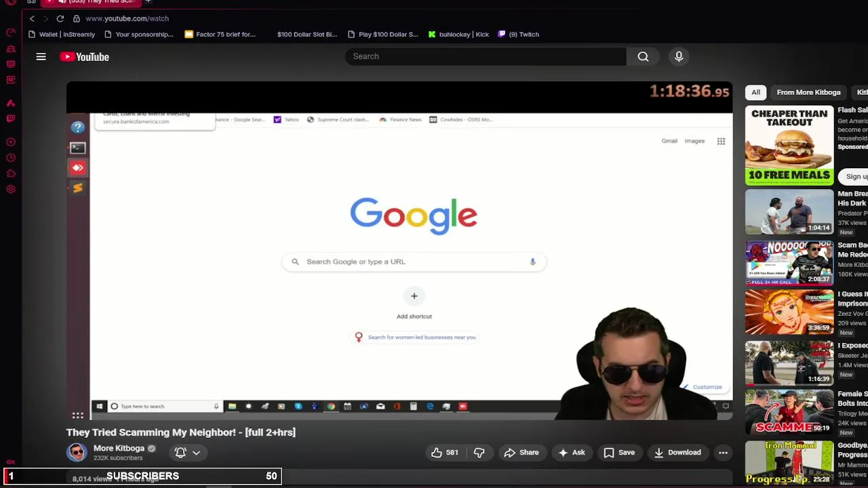Open the More Kitboga channel name link
This screenshot has height=488, width=868.
pos(119,449)
